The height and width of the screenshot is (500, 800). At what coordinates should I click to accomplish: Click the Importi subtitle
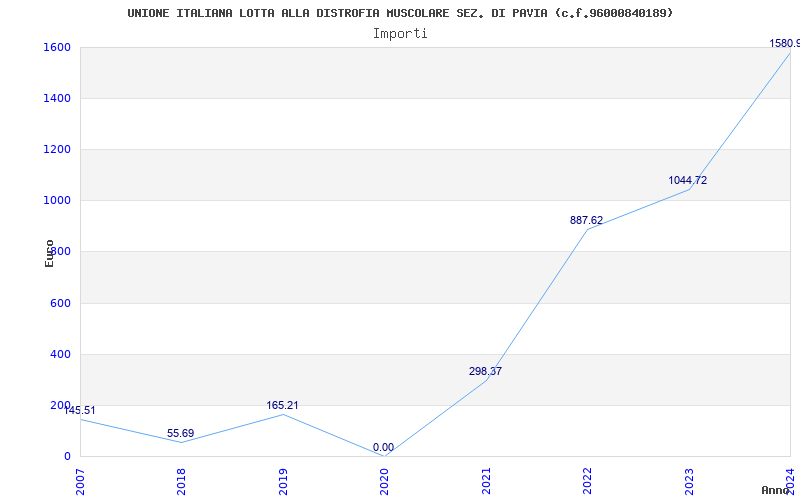tap(400, 34)
